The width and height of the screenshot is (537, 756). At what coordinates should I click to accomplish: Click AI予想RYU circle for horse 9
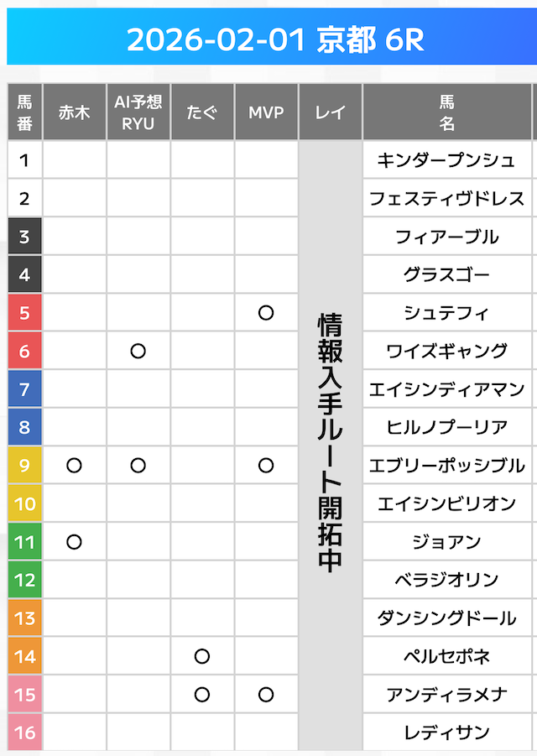pyautogui.click(x=138, y=465)
